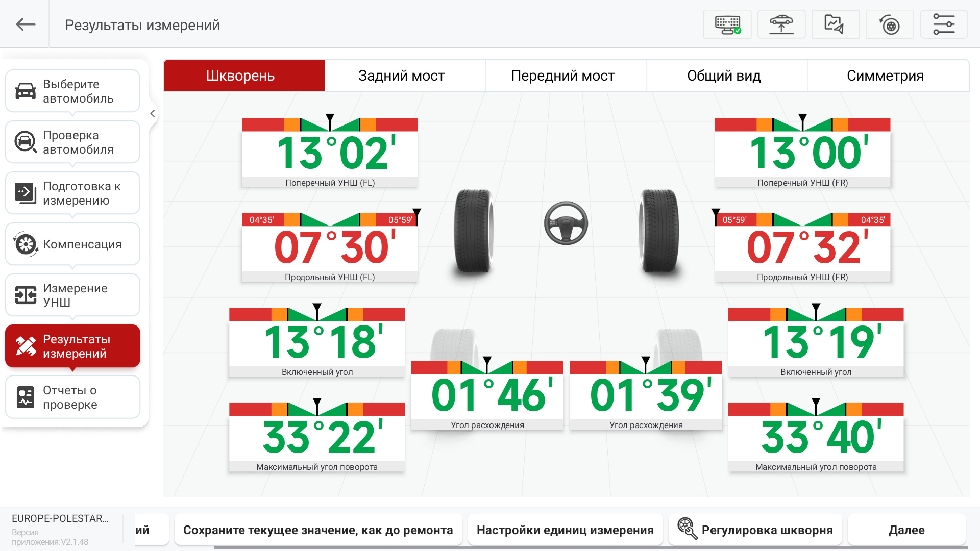
Task: Open Настройки единиц измерения
Action: pos(565,530)
